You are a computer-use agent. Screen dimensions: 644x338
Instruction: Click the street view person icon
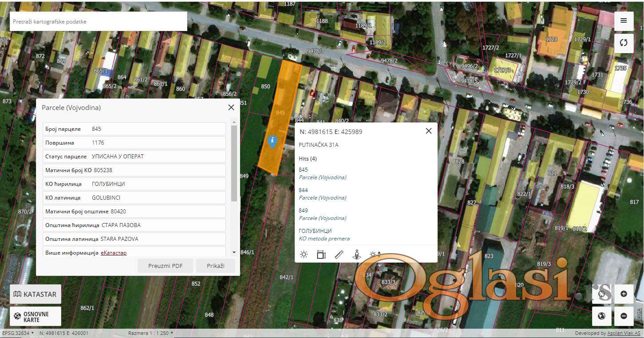[x=356, y=255]
